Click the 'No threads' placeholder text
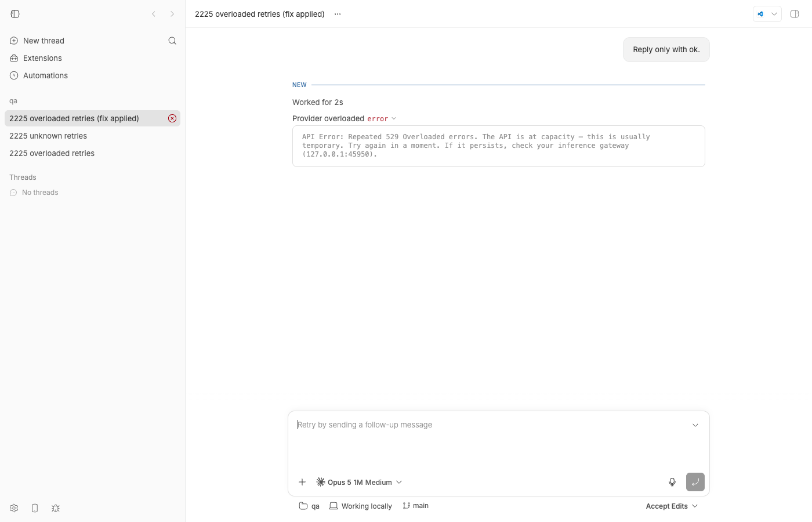This screenshot has width=812, height=522. tap(40, 193)
